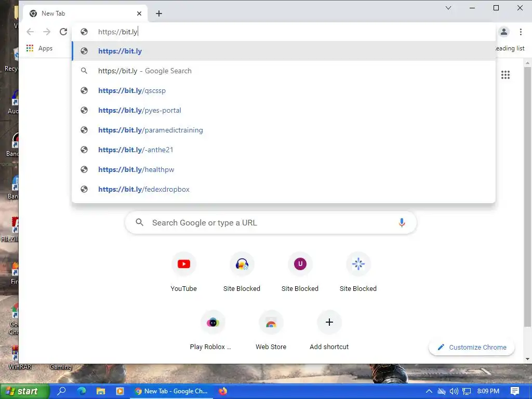Show hidden system tray icons
Screen dimensions: 532x399
coord(429,391)
